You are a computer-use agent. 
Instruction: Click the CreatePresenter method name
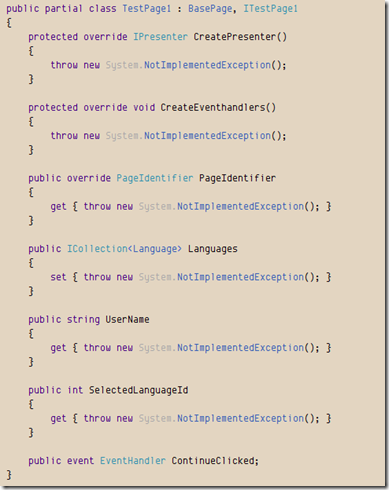click(x=235, y=37)
